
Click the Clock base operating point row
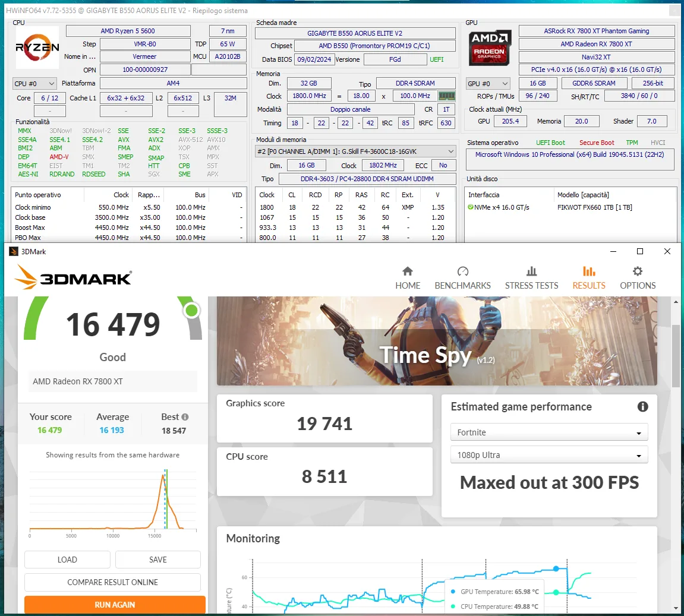click(129, 217)
